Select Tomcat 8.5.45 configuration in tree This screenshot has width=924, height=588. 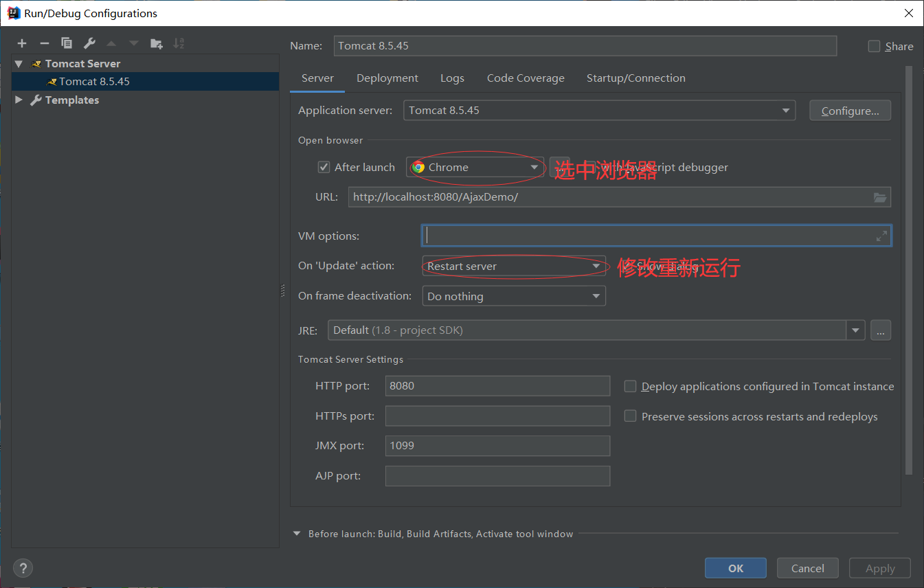[146, 82]
